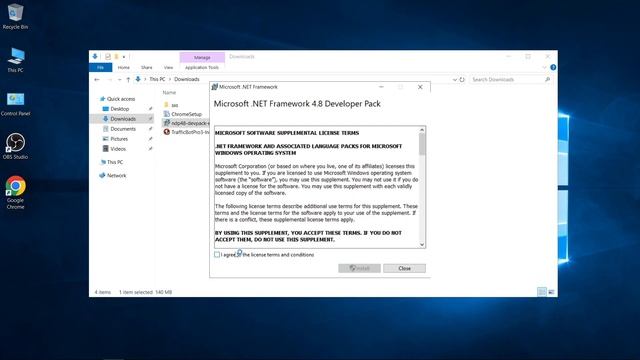This screenshot has height=360, width=640.
Task: Open the File menu in Explorer
Action: tap(100, 67)
